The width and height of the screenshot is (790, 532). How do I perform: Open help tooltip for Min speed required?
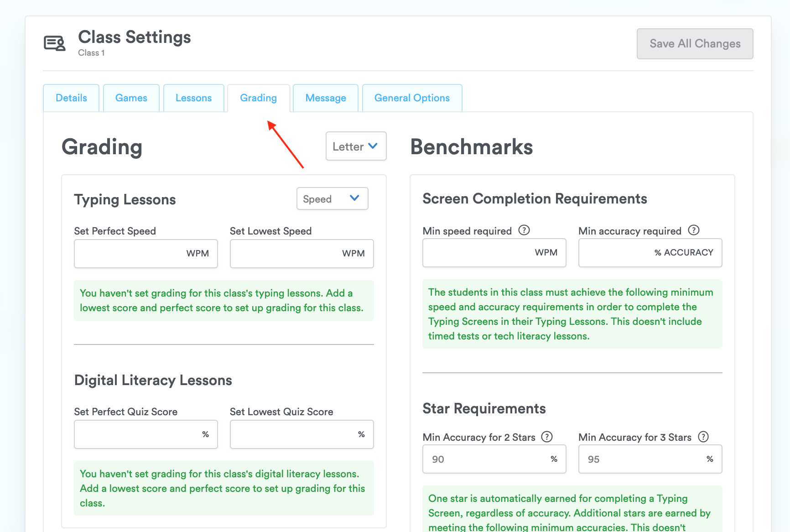pyautogui.click(x=525, y=230)
